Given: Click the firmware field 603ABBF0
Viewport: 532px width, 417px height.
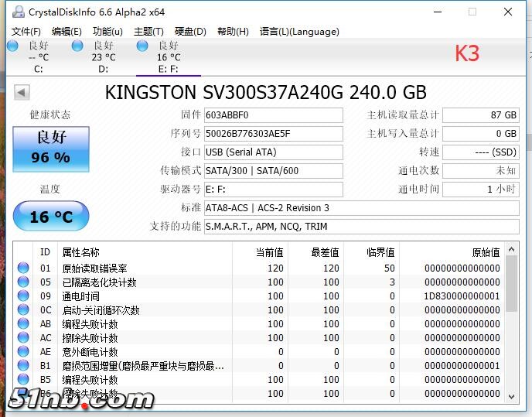Looking at the screenshot, I should (273, 115).
